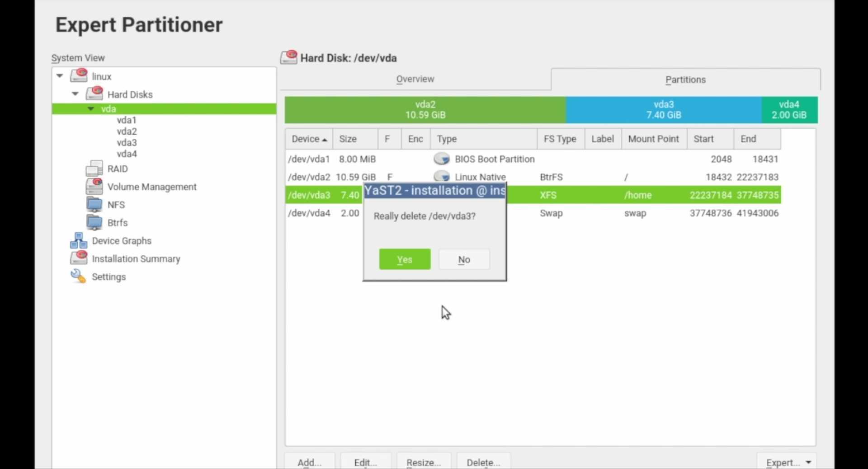Screen dimensions: 868x469
Task: Open NFS in the System View
Action: click(116, 205)
